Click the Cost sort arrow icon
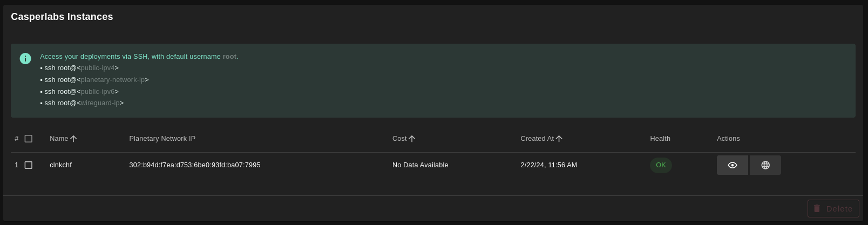This screenshot has width=868, height=225. coord(412,139)
